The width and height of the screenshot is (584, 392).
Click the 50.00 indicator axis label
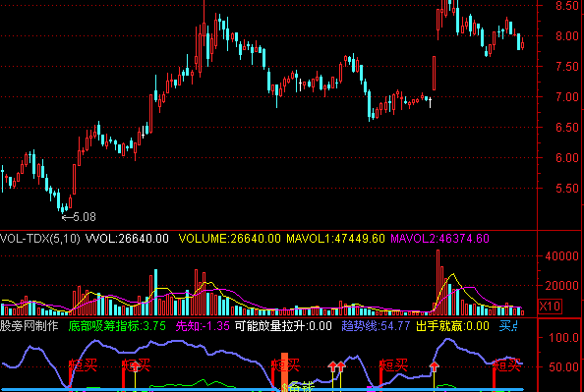pos(563,367)
